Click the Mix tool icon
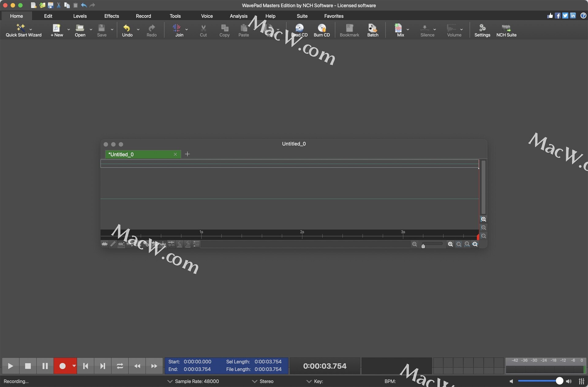588x387 pixels. pyautogui.click(x=398, y=30)
